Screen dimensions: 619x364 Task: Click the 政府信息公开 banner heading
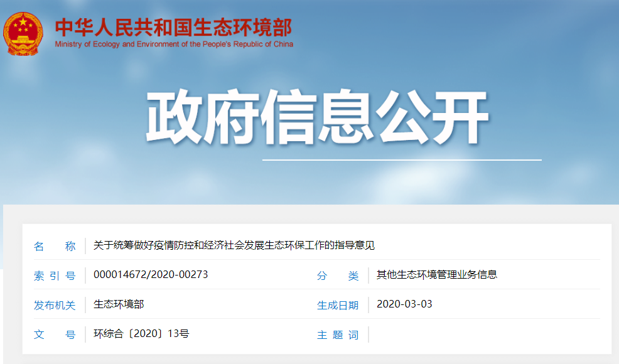point(318,117)
